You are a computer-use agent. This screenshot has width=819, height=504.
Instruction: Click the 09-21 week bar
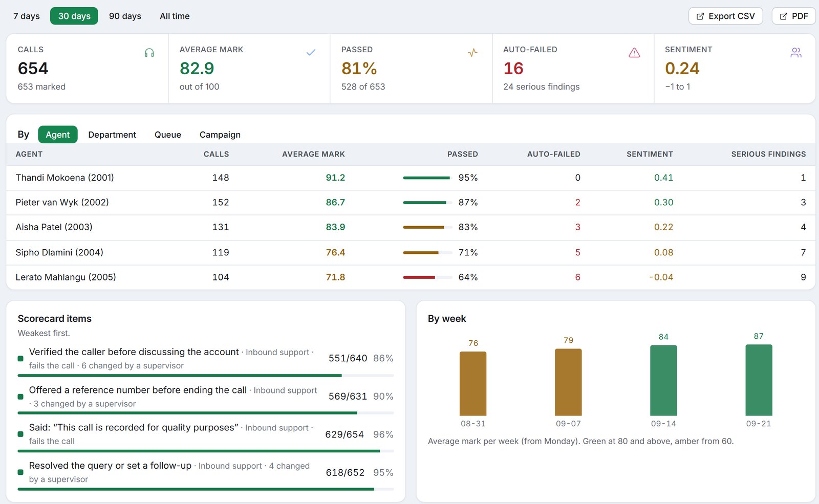tap(759, 380)
